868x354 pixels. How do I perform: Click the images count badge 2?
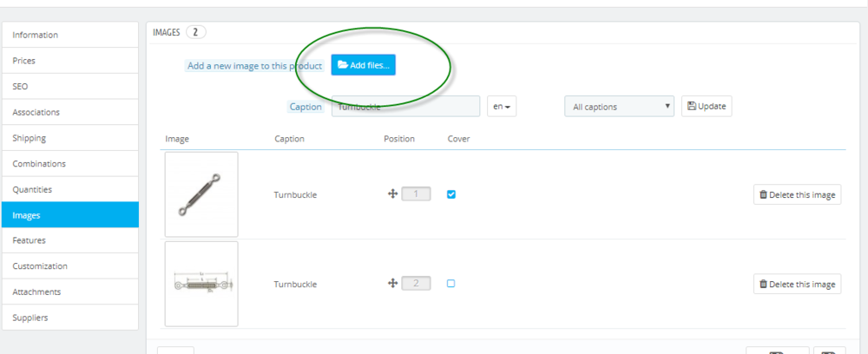pos(196,33)
